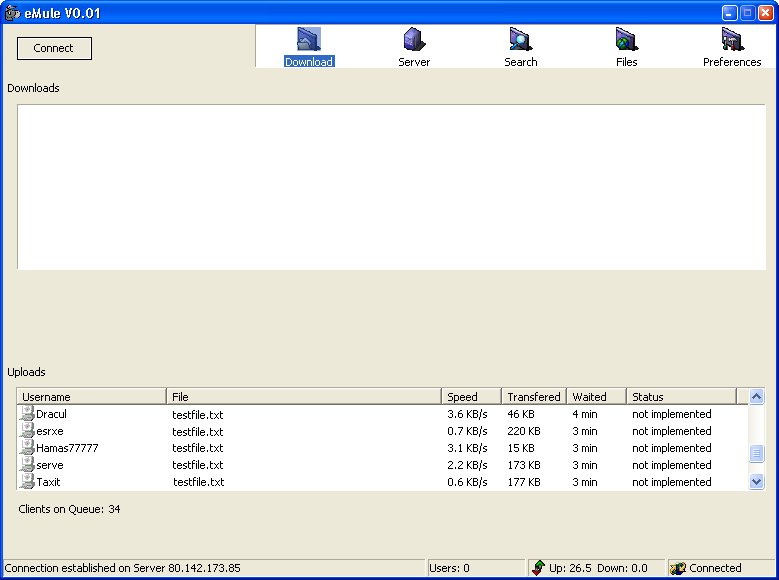Click the 220 KB transferred value

[524, 431]
